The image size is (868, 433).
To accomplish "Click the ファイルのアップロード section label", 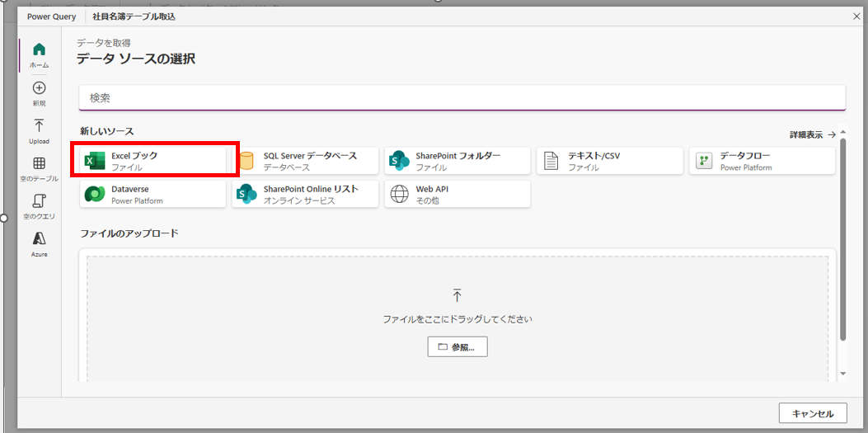I will coord(129,233).
